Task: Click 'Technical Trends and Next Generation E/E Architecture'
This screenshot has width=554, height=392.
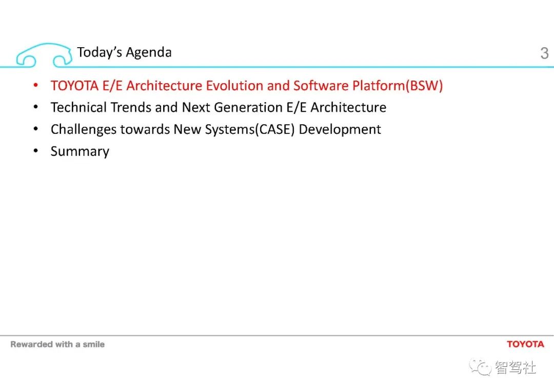Action: [x=219, y=107]
